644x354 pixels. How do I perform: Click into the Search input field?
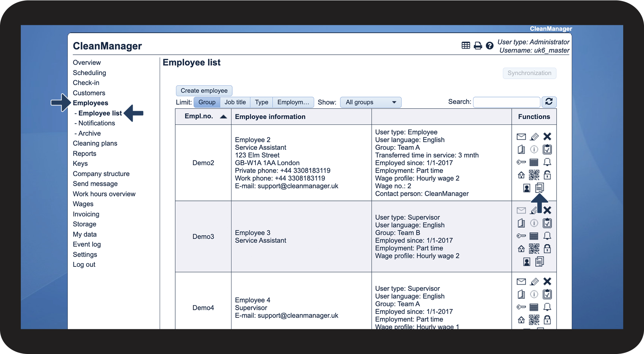[506, 102]
